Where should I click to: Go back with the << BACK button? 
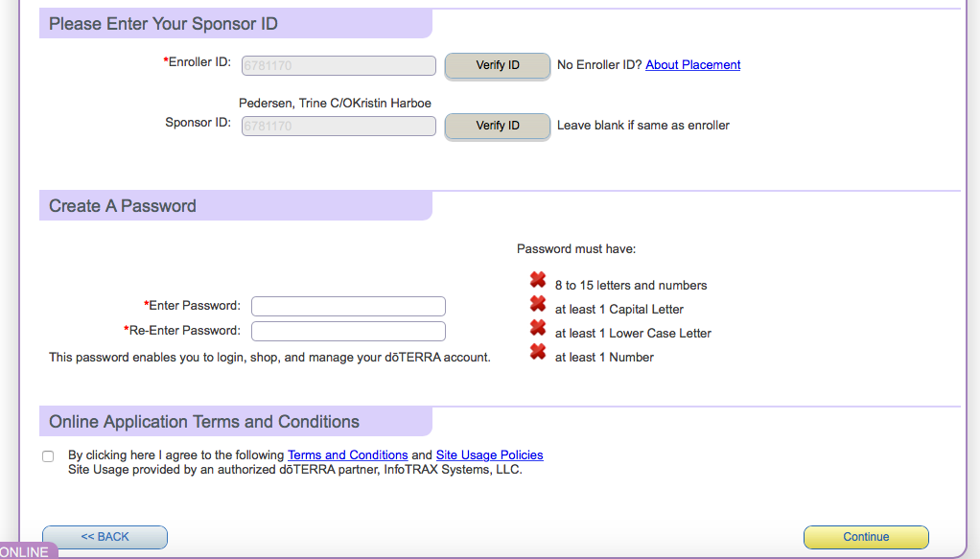(105, 537)
